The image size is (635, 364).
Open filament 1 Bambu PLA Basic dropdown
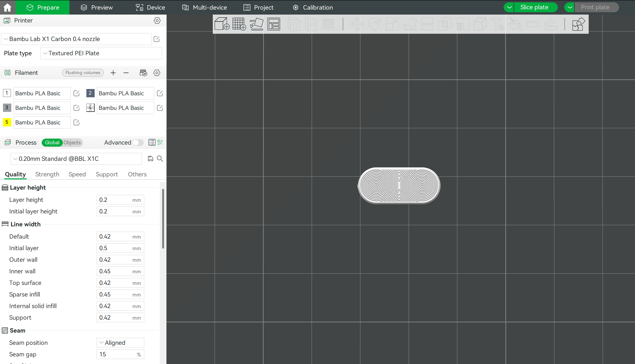point(42,93)
